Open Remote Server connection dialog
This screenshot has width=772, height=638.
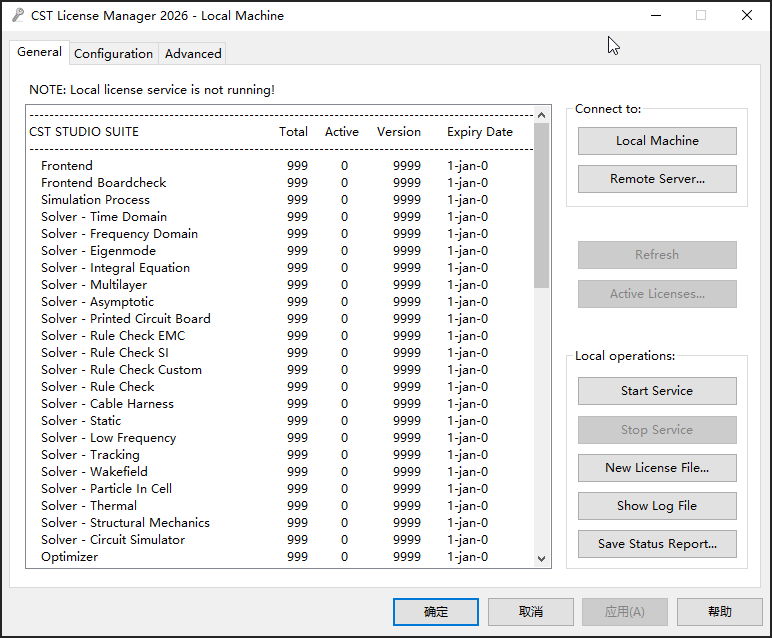click(x=657, y=179)
